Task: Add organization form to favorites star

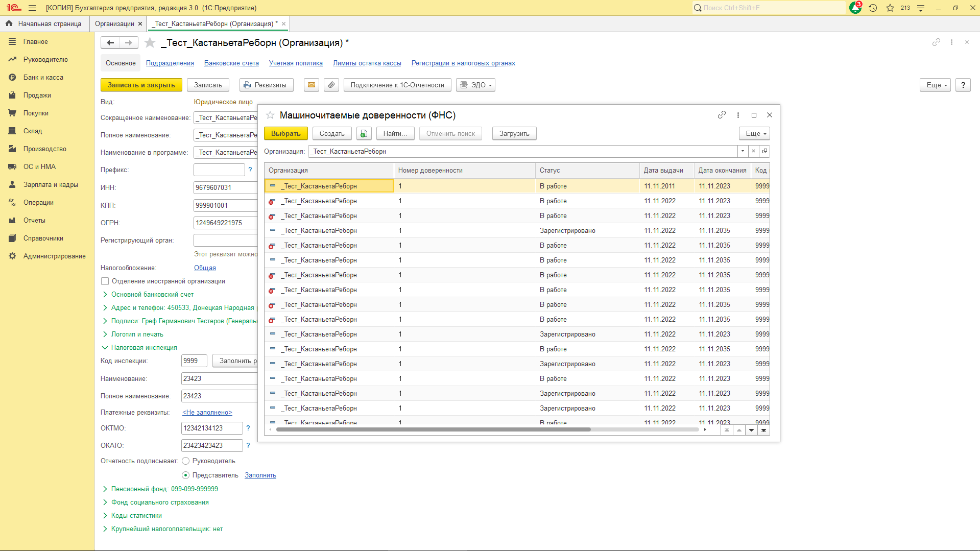Action: coord(150,43)
